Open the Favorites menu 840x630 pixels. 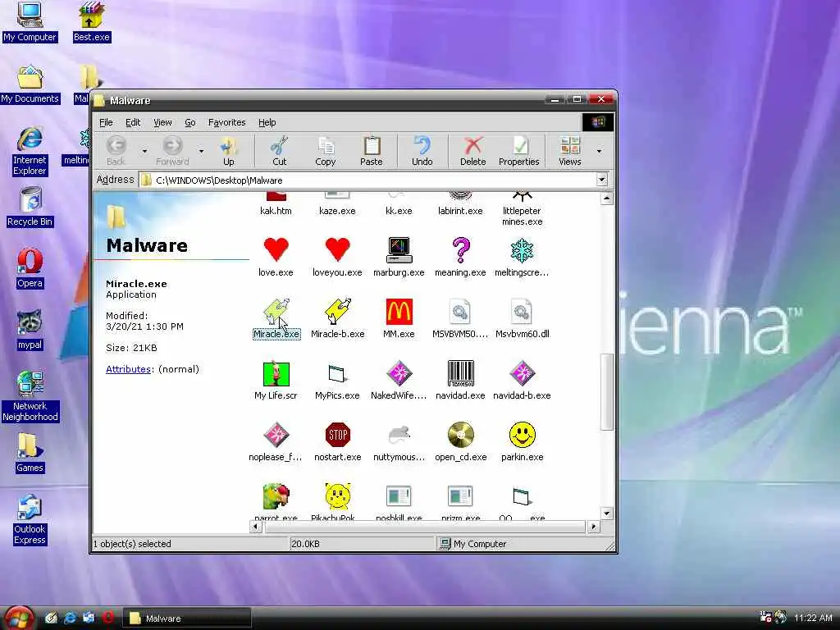pyautogui.click(x=226, y=122)
